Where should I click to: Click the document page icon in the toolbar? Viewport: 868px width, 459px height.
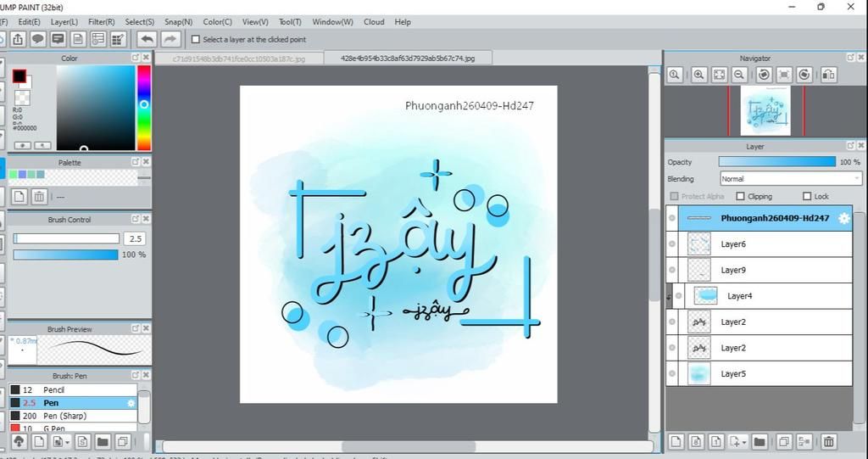click(78, 39)
